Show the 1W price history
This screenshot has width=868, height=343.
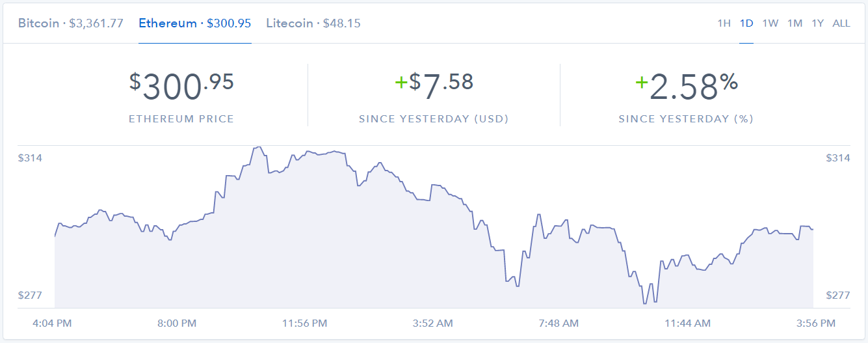[770, 23]
